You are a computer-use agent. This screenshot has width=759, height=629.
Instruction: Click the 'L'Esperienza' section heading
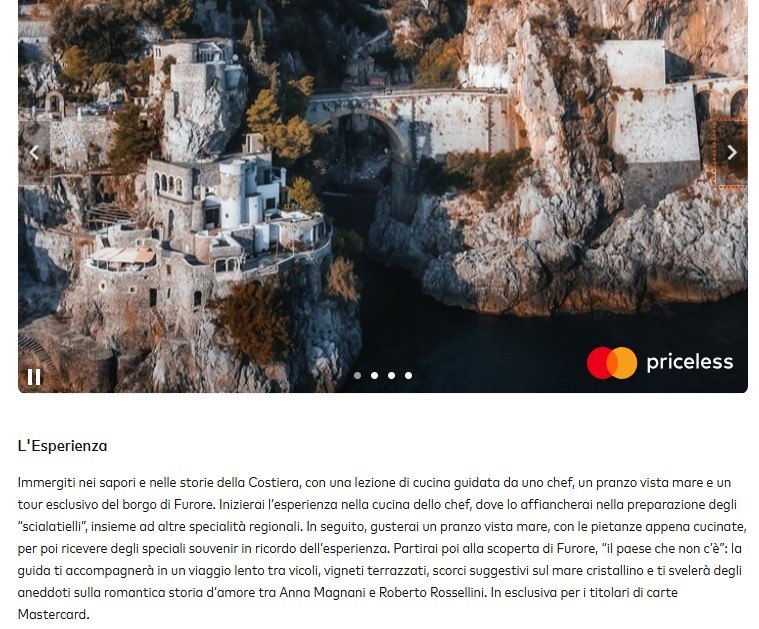point(62,446)
